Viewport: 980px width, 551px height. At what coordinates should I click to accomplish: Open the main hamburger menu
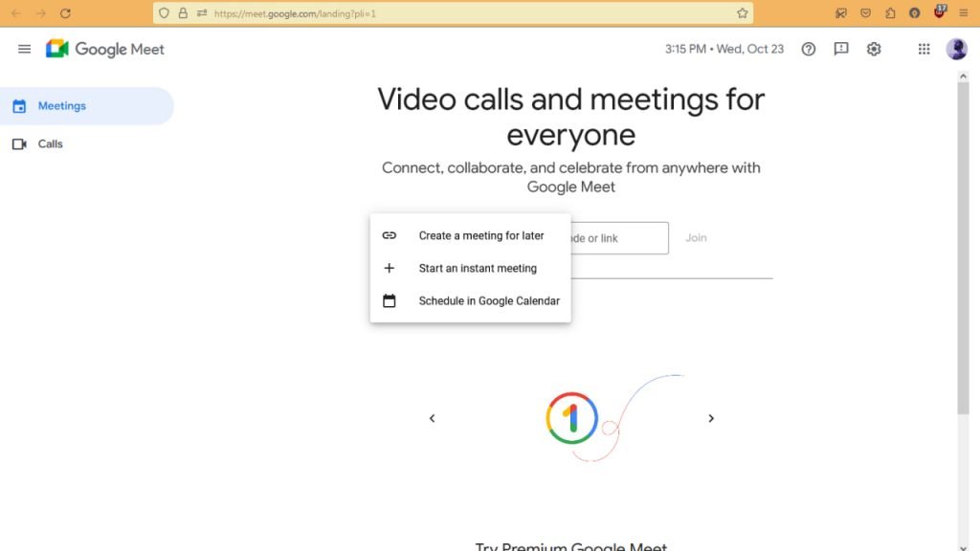tap(24, 49)
